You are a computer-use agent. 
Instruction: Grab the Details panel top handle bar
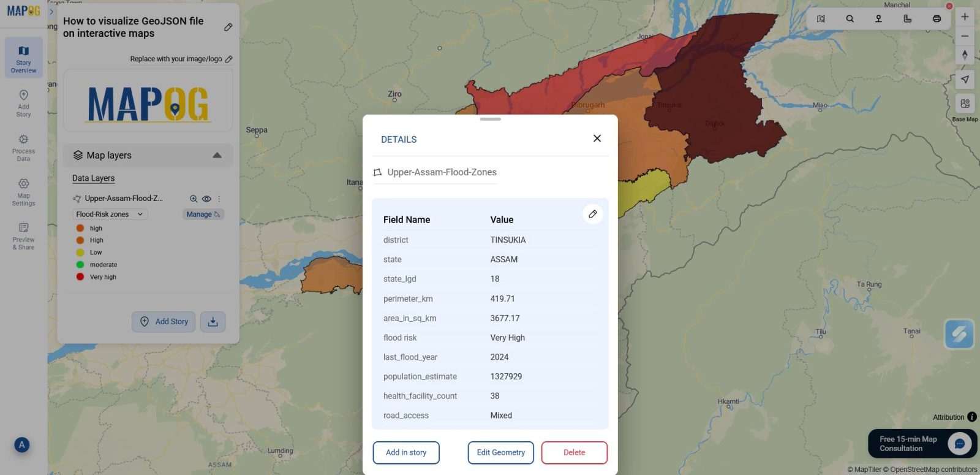coord(490,119)
